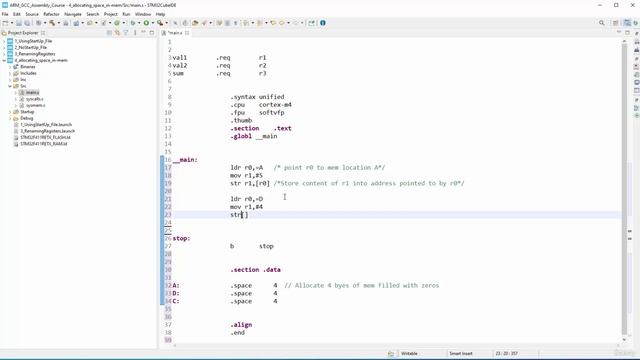Minimize the Project Explorer panel
The image size is (640, 360).
coord(143,33)
